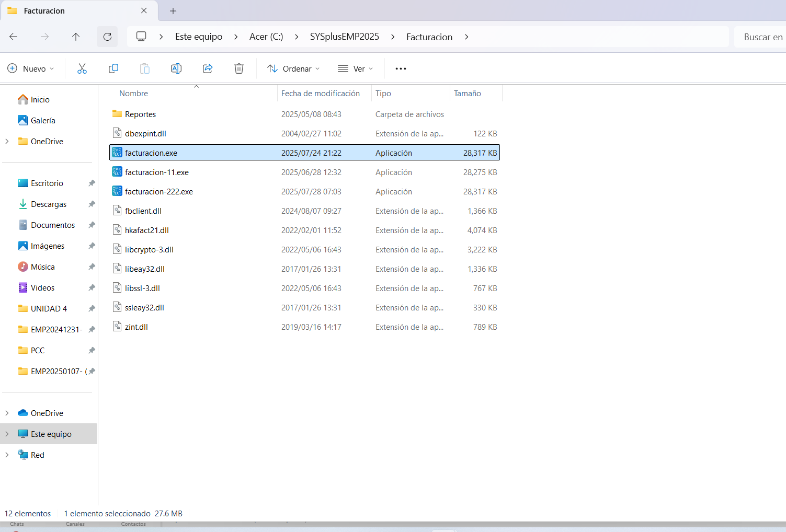Expand the Este equipo tree node
The height and width of the screenshot is (532, 786).
7,434
